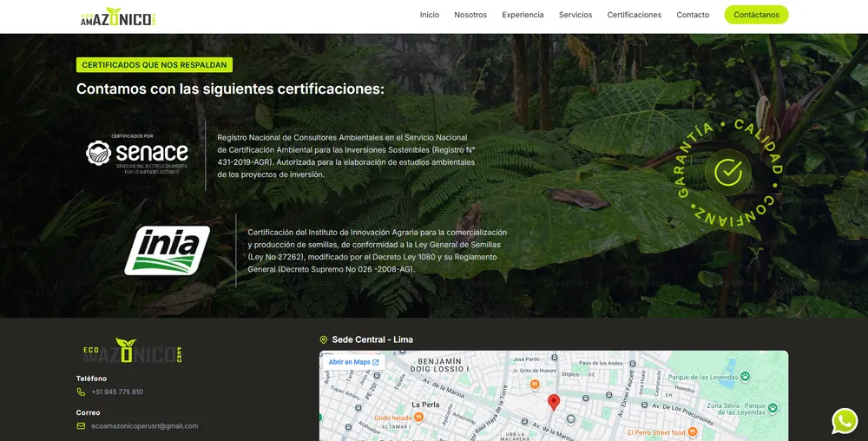Click the footer Eco Amazonico logo
The height and width of the screenshot is (441, 868).
pyautogui.click(x=132, y=351)
